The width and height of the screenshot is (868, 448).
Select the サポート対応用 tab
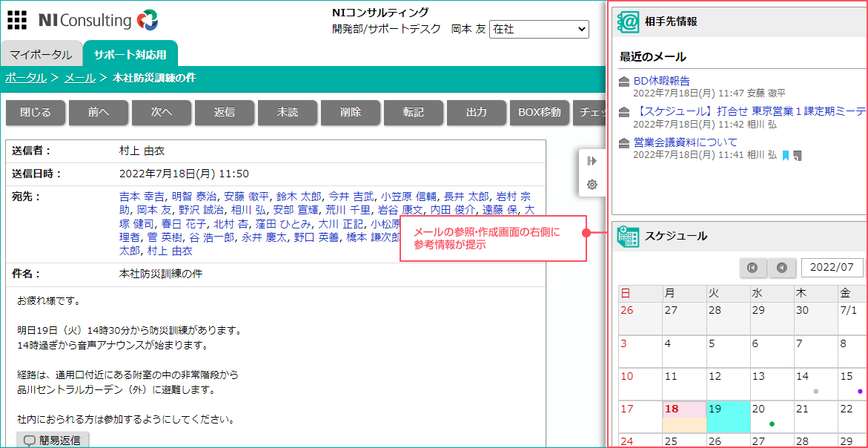130,55
